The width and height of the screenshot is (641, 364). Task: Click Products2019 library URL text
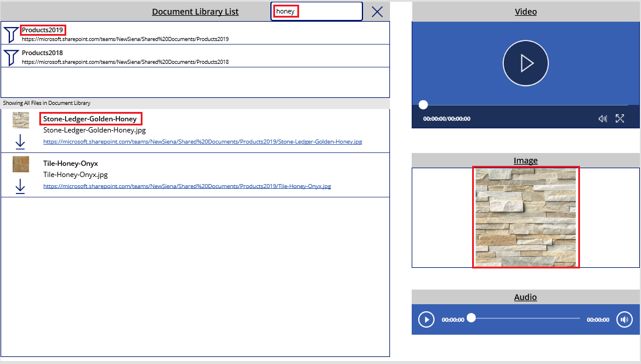coord(125,39)
